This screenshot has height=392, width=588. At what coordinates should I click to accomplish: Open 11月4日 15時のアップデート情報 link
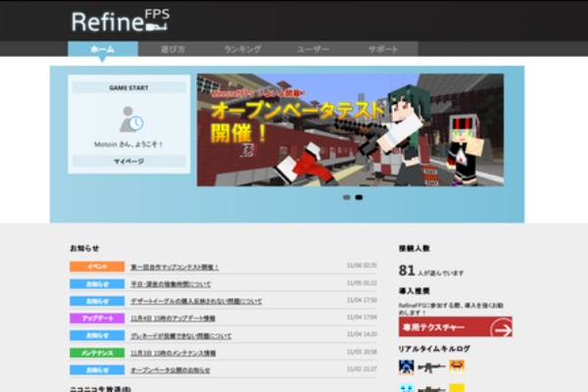click(172, 318)
